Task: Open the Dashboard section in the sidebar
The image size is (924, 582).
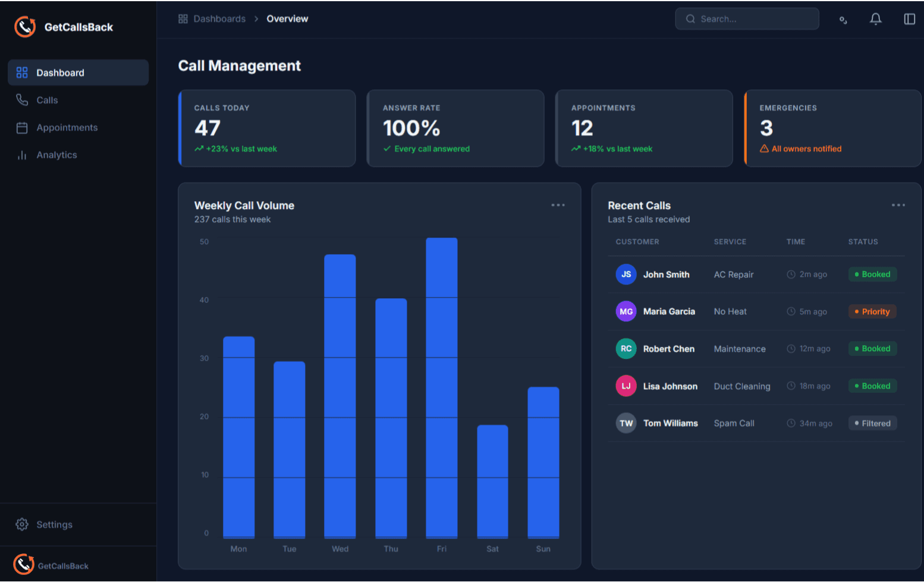Action: [60, 72]
